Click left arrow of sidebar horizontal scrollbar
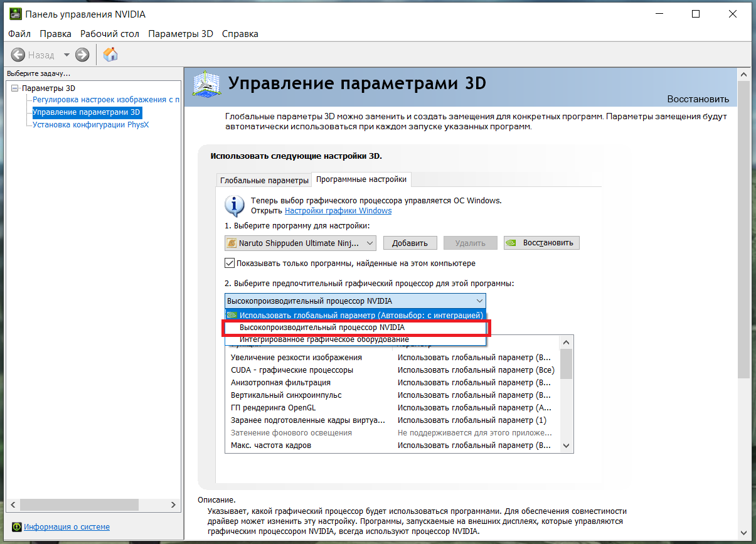The image size is (756, 544). pyautogui.click(x=13, y=505)
